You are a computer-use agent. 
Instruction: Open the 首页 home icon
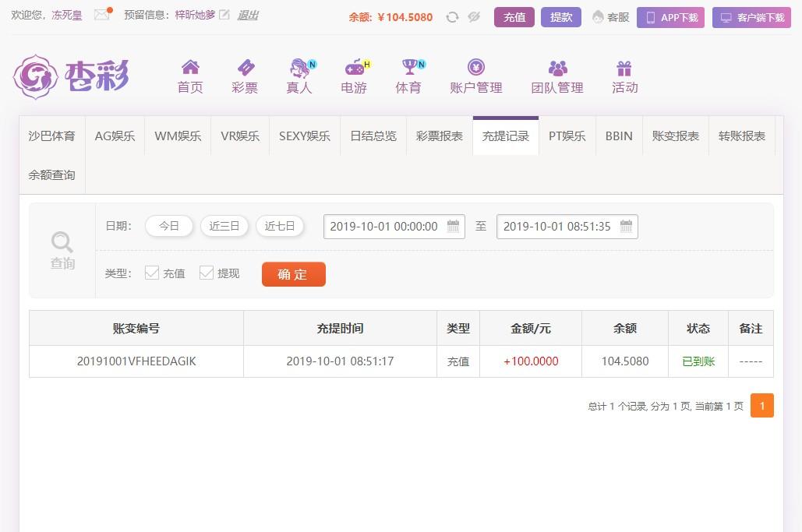coord(189,66)
